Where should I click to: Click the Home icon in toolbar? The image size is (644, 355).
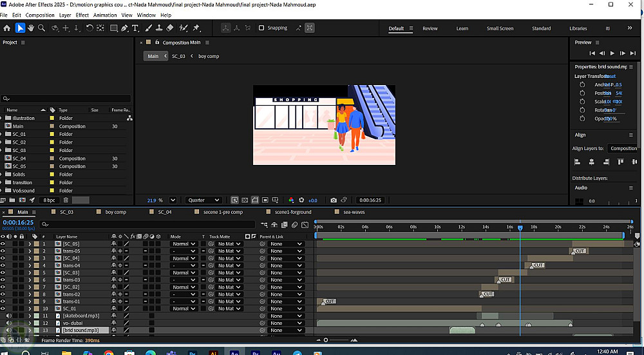pyautogui.click(x=7, y=28)
